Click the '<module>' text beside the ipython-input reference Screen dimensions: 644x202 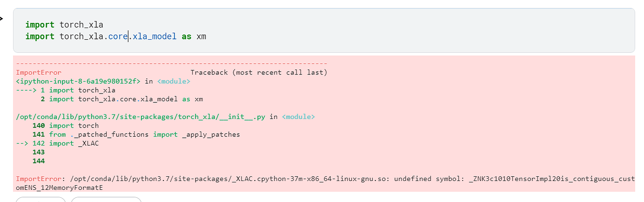(x=174, y=81)
